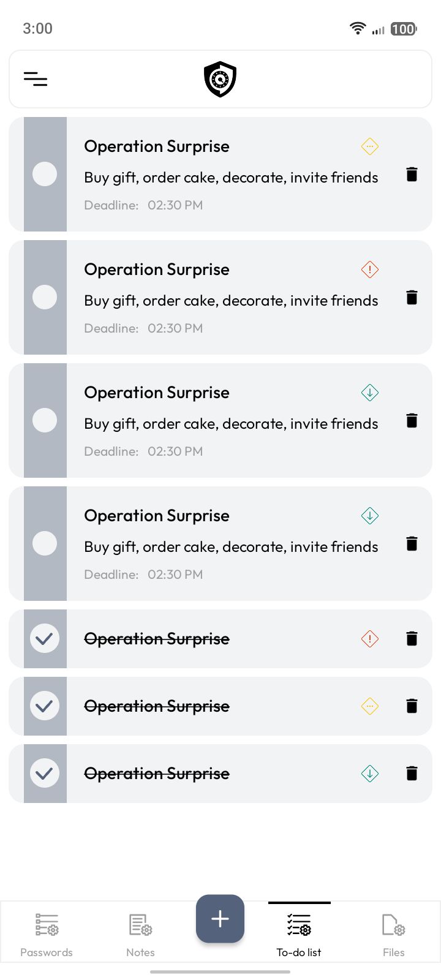Viewport: 441px width, 980px height.
Task: Tap red high-priority icon on unfinished task
Action: click(370, 269)
